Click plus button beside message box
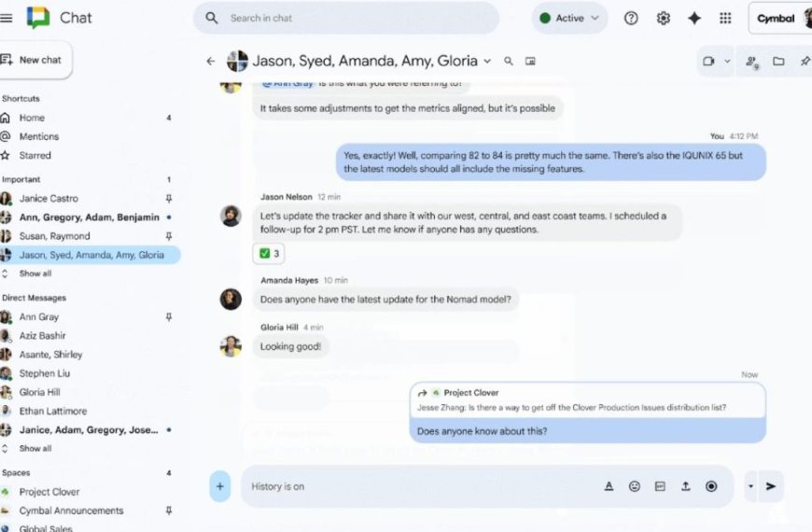 point(220,486)
